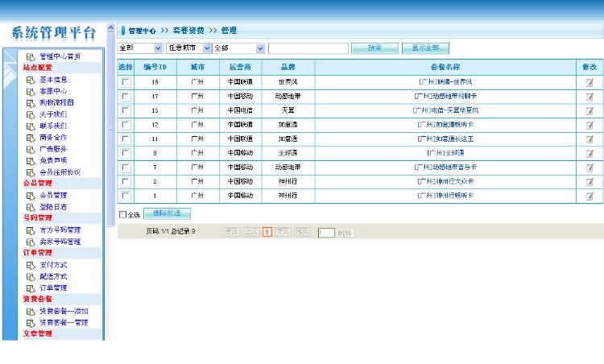The width and height of the screenshot is (604, 364).
Task: Open 资费套餐--添加 in the sidebar
Action: coord(64,311)
